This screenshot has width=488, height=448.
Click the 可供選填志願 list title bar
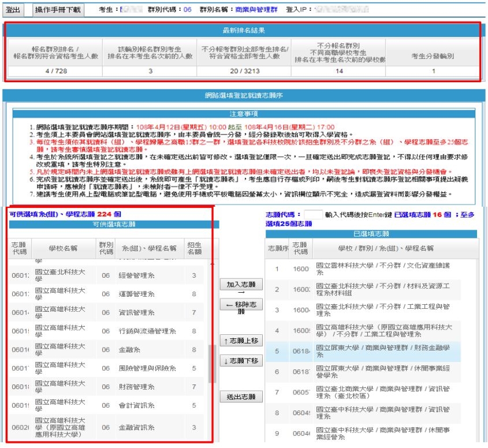coord(114,225)
